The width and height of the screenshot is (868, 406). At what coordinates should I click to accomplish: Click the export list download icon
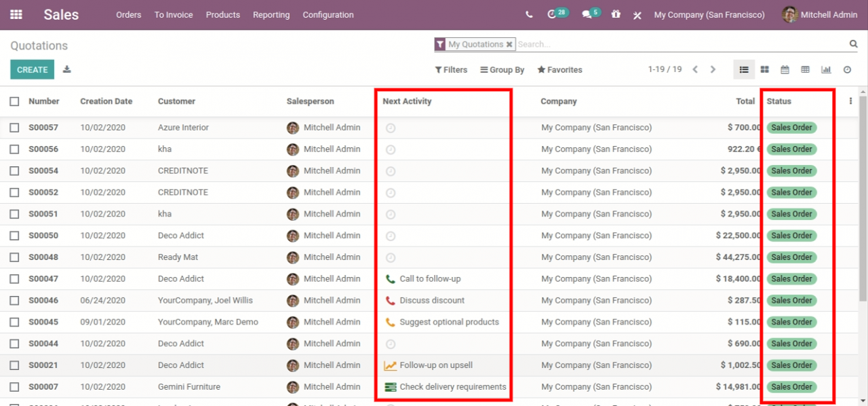(66, 69)
